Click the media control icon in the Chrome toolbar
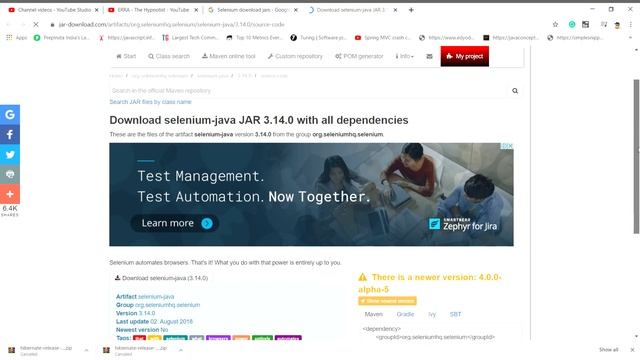640x360 pixels. point(604,24)
